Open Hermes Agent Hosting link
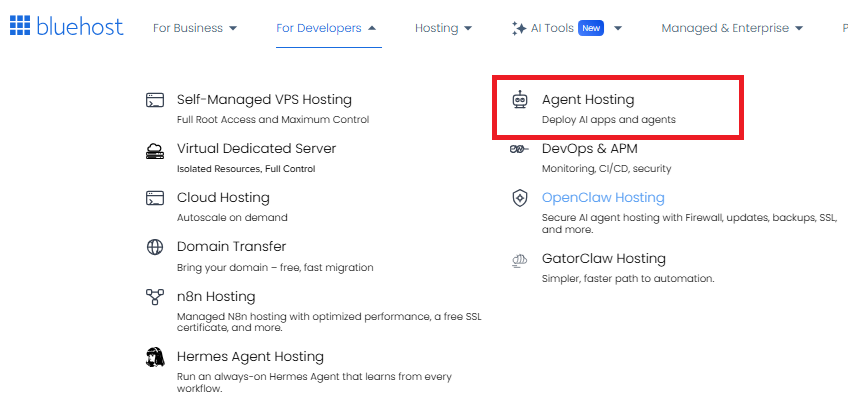This screenshot has height=409, width=848. [x=250, y=357]
